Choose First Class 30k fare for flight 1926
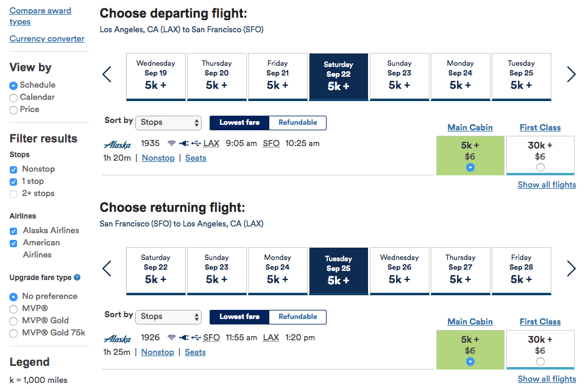The image size is (588, 389). 540,362
